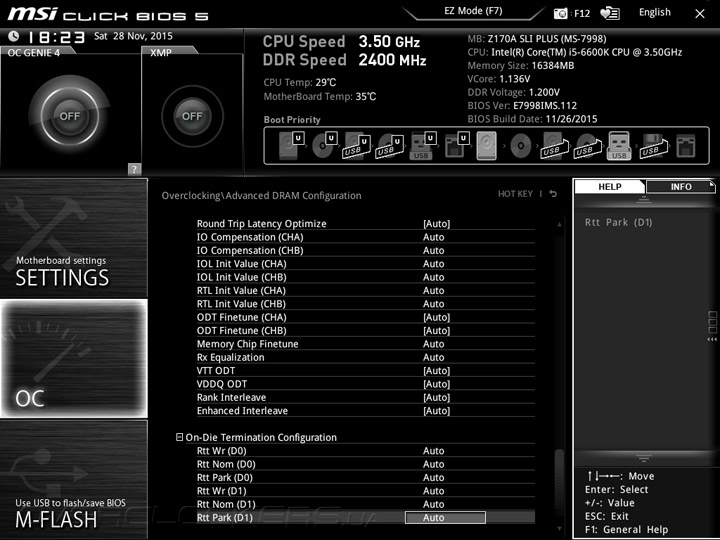The image size is (720, 540).
Task: Switch to the INFO tab
Action: click(x=681, y=186)
